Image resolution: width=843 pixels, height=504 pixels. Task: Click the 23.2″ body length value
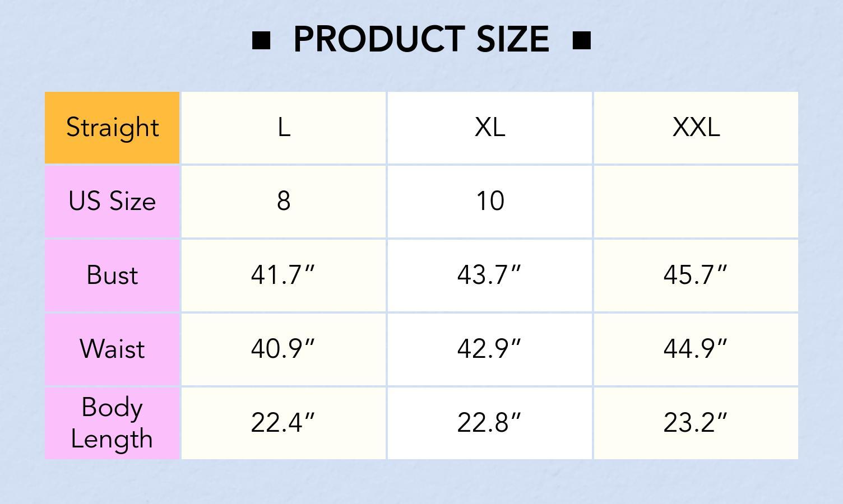pos(696,423)
